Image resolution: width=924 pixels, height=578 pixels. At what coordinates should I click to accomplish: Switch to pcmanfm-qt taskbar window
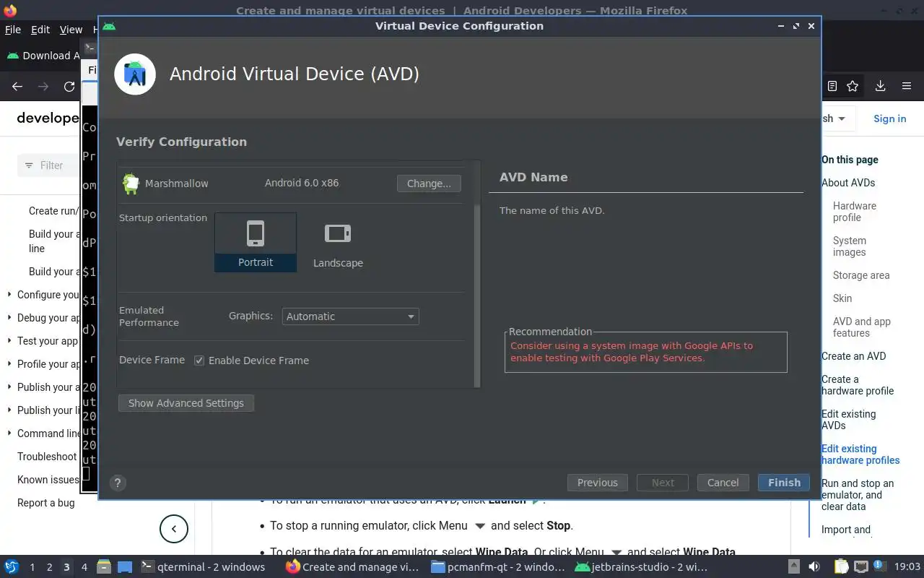(x=498, y=567)
